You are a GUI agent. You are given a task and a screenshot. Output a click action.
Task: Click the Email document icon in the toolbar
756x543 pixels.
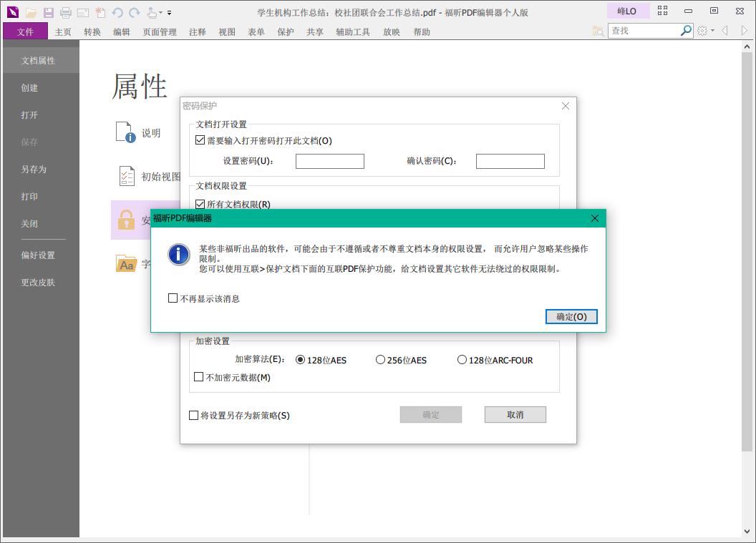tap(82, 12)
